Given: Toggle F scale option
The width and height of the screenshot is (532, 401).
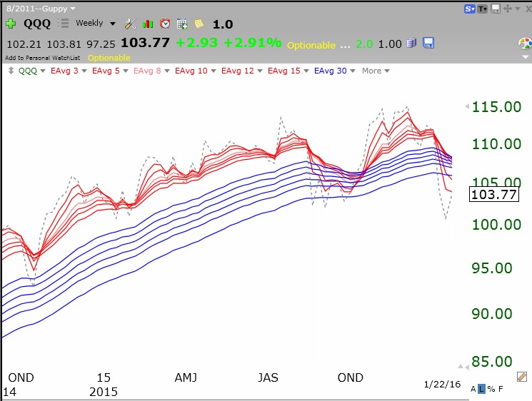Looking at the screenshot, I should click(501, 389).
